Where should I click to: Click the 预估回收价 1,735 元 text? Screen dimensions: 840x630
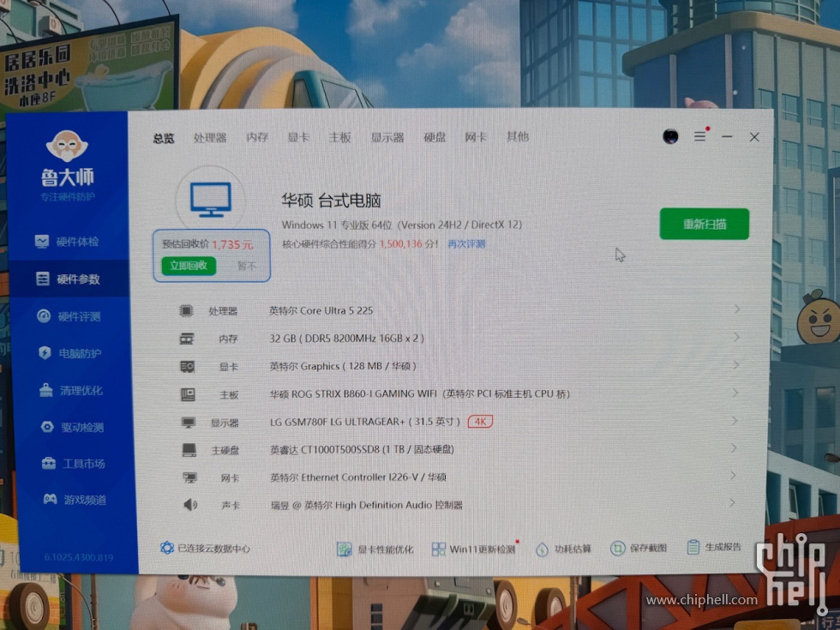[x=207, y=244]
